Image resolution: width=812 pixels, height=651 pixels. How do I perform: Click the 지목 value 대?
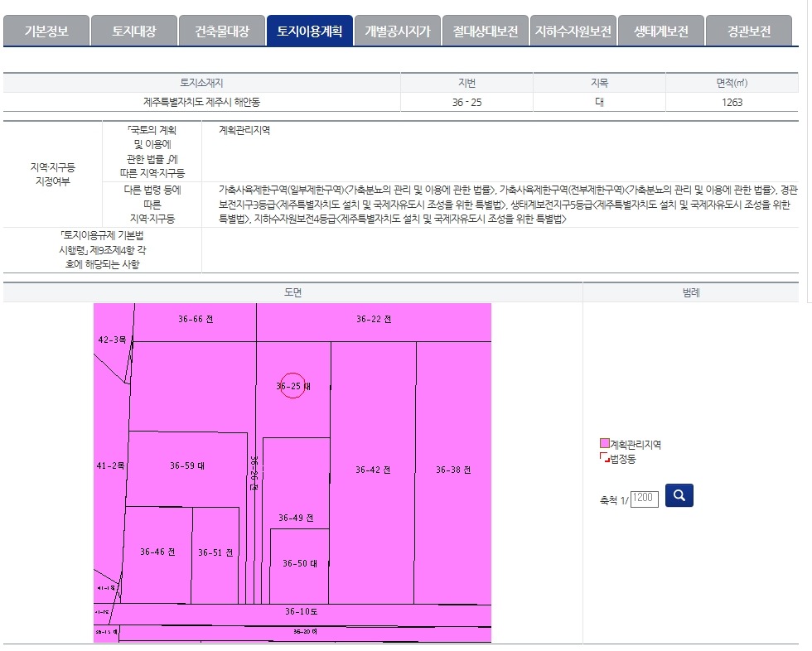click(x=599, y=102)
